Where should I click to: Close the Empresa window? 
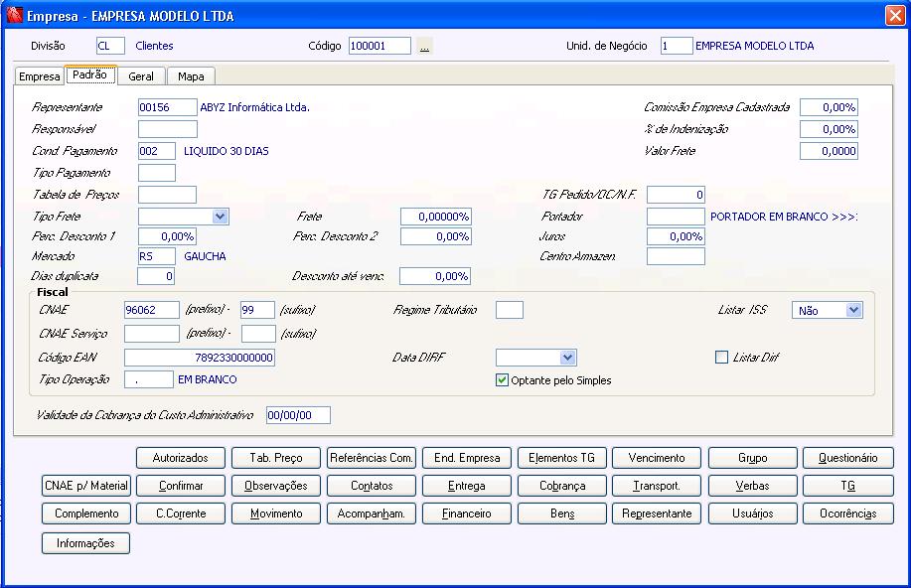click(895, 15)
